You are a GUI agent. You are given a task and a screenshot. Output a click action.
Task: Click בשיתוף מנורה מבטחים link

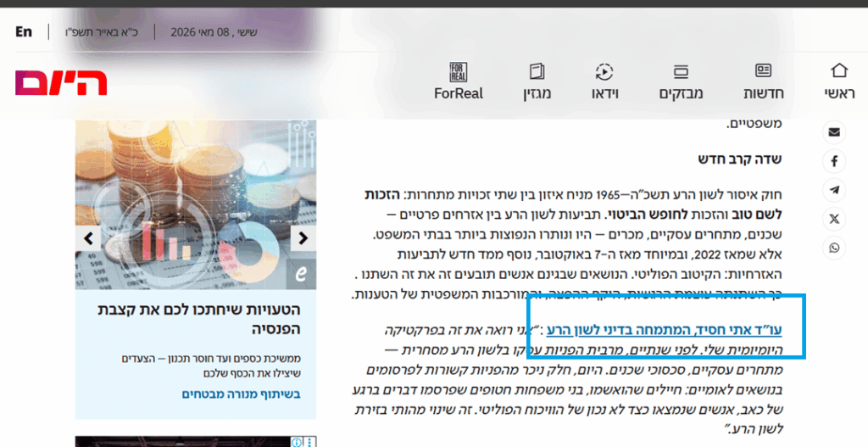[x=242, y=394]
